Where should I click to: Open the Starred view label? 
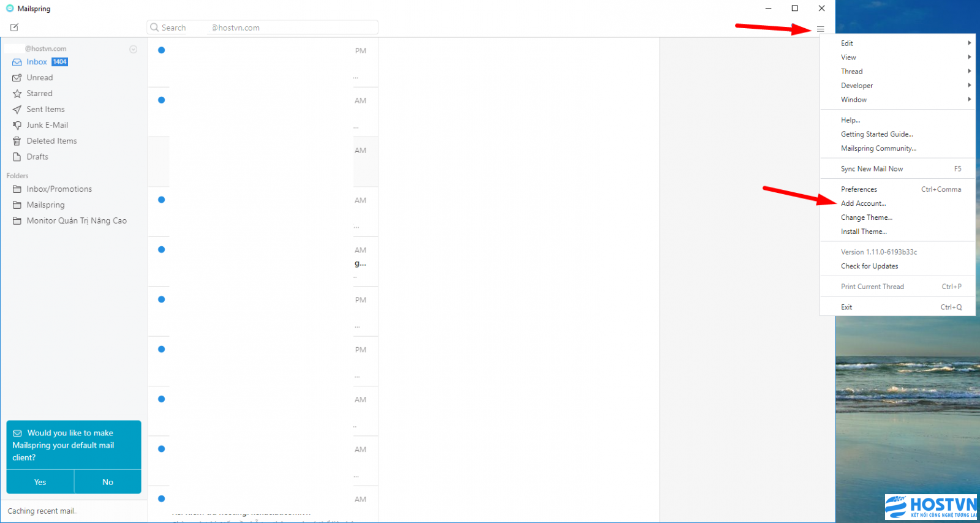click(x=39, y=94)
